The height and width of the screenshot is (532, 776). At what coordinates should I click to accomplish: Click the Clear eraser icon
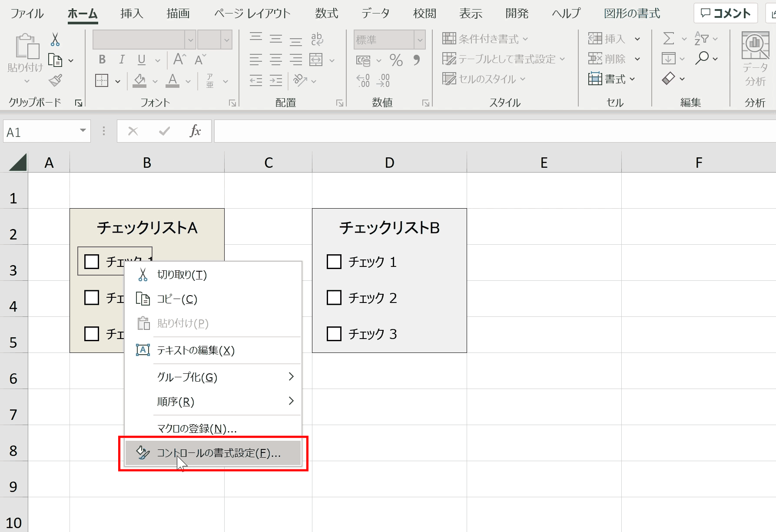click(x=669, y=79)
